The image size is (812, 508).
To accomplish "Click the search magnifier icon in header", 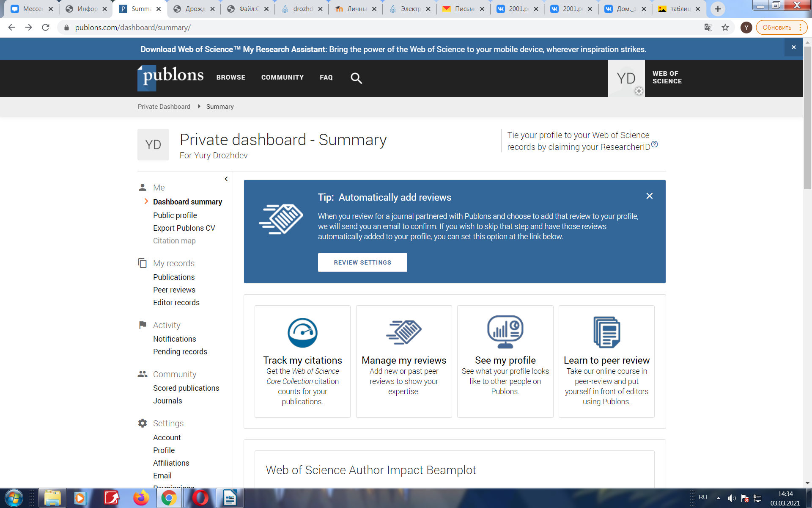I will click(356, 78).
